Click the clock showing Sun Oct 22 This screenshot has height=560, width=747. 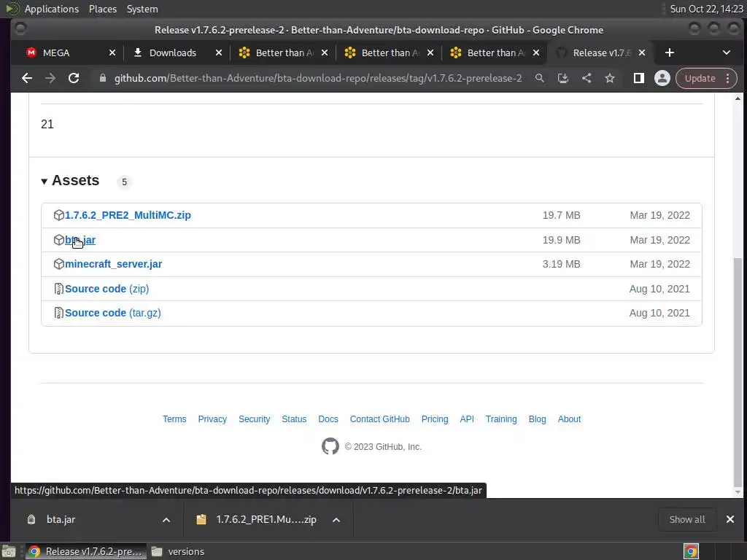coord(706,9)
